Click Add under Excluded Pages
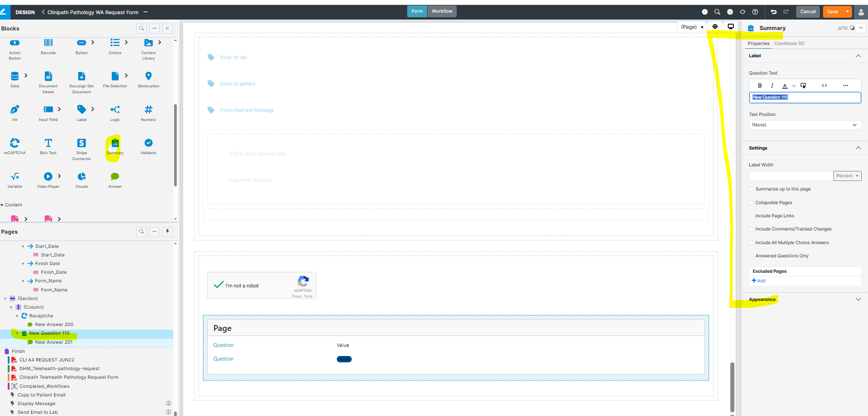868x416 pixels. [x=759, y=281]
